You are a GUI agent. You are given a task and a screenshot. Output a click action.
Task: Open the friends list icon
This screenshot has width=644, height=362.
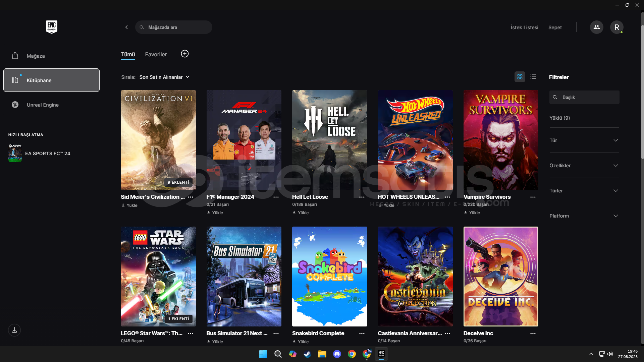pyautogui.click(x=596, y=27)
